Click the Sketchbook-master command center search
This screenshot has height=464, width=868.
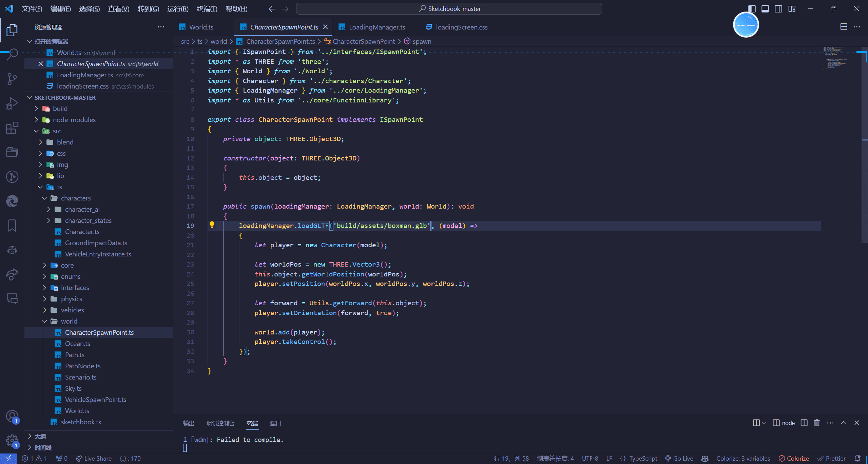tap(449, 9)
